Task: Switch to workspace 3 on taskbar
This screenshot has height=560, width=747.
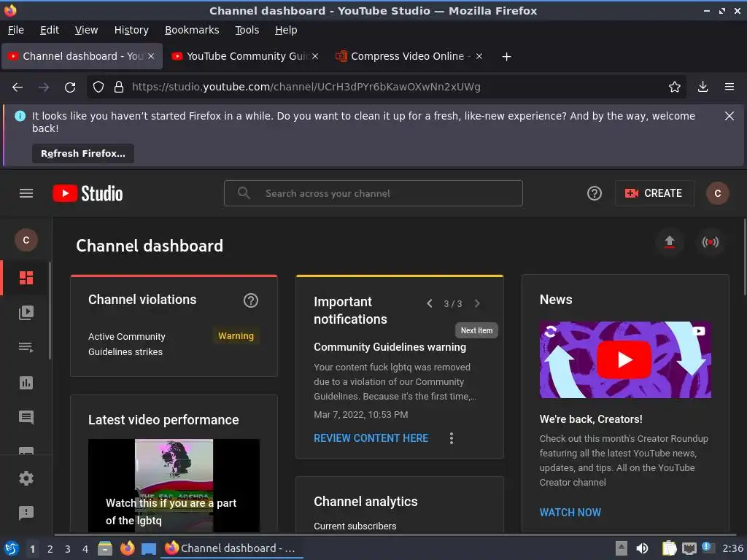Action: 68,549
